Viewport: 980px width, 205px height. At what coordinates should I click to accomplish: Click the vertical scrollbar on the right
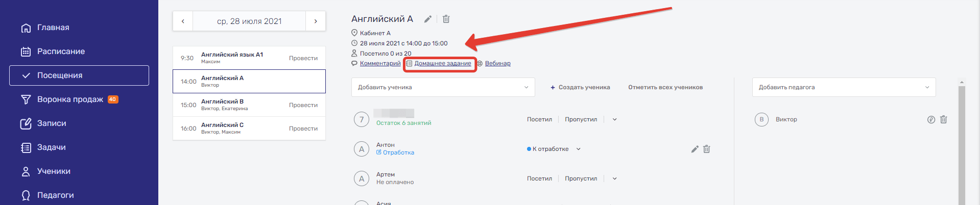pos(962,143)
